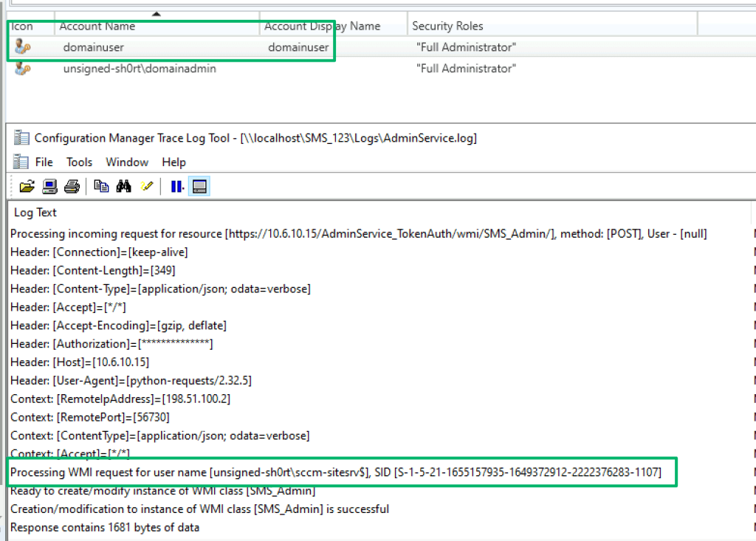Toggle the Show details pane icon
This screenshot has width=756, height=541.
(199, 187)
